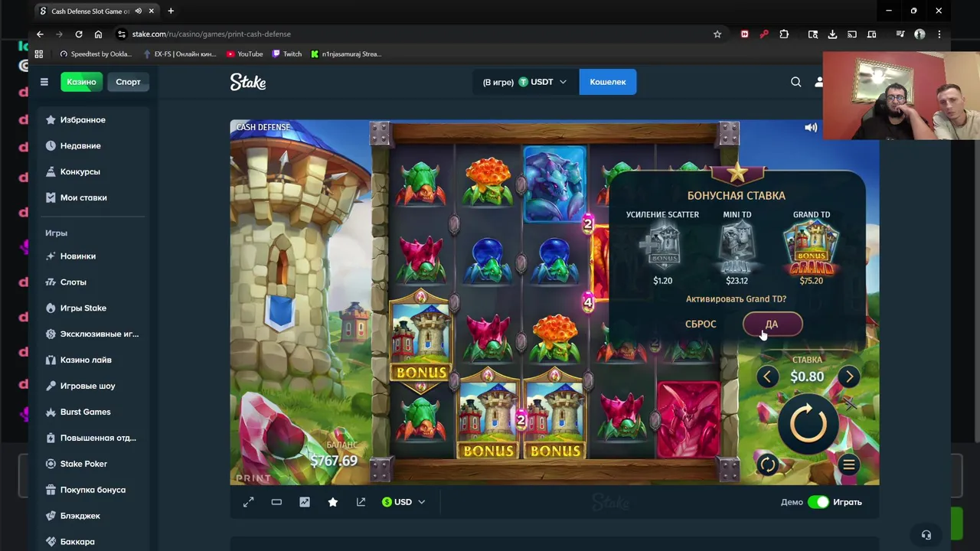This screenshot has height=551, width=980.
Task: Select the Cash Defense browser tab
Action: pyautogui.click(x=96, y=11)
